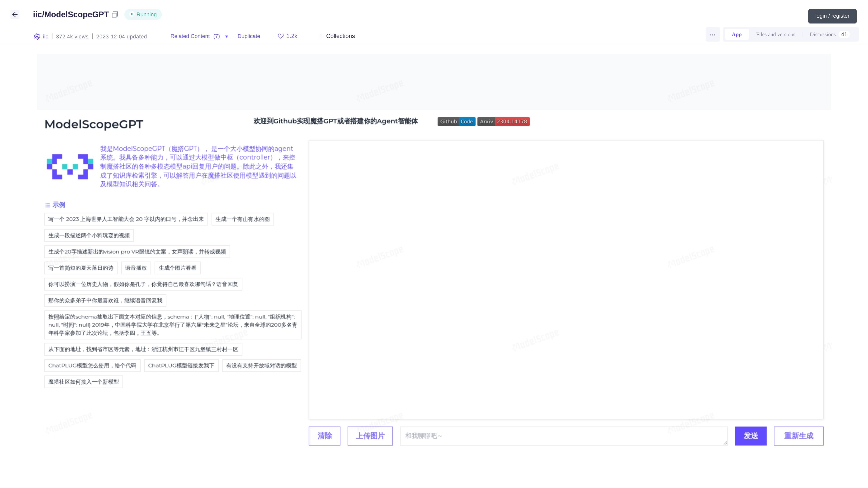This screenshot has height=488, width=868.
Task: Click the 372.4k views text
Action: [72, 36]
